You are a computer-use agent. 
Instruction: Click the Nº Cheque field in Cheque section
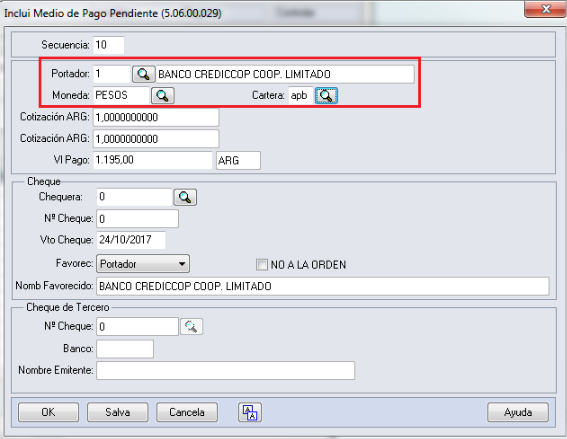pos(137,219)
